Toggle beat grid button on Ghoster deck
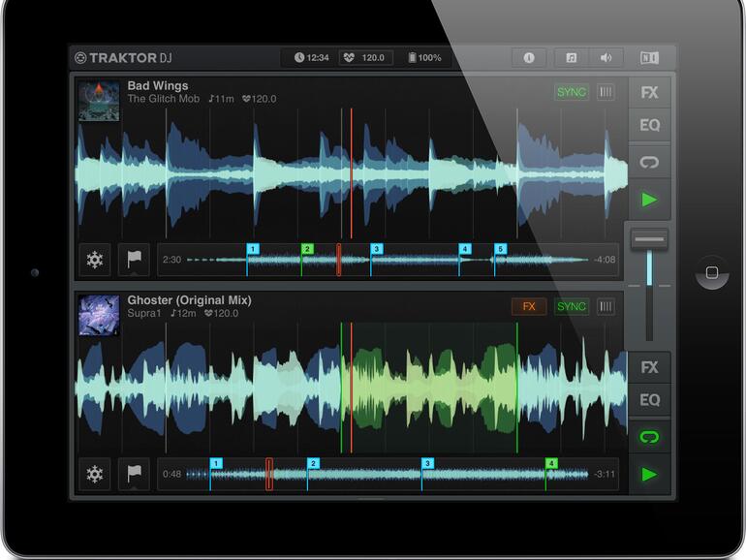The width and height of the screenshot is (746, 560). (606, 306)
